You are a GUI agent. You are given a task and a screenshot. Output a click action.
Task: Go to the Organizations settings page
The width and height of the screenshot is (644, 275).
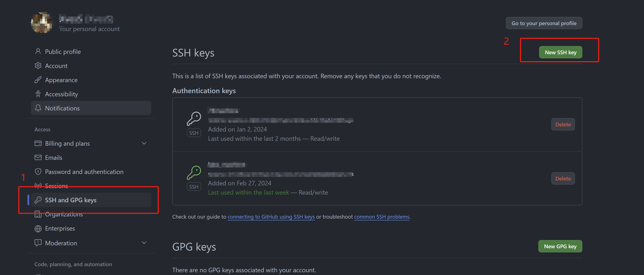(64, 214)
